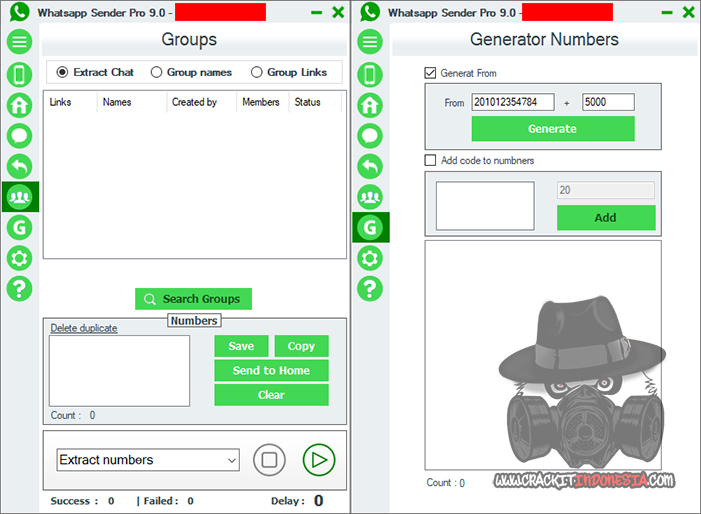Screen dimensions: 701x514
Task: Click the phone icon in left sidebar
Action: (x=20, y=74)
